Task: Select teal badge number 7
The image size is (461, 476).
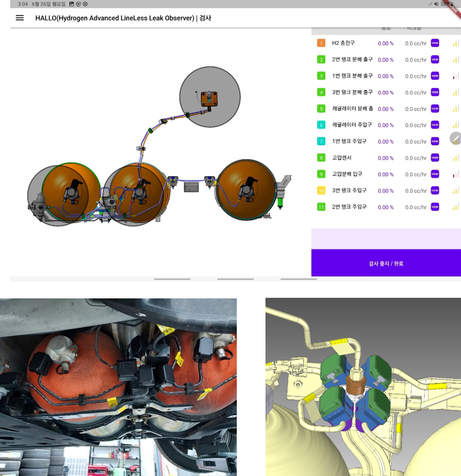Action: pos(321,141)
